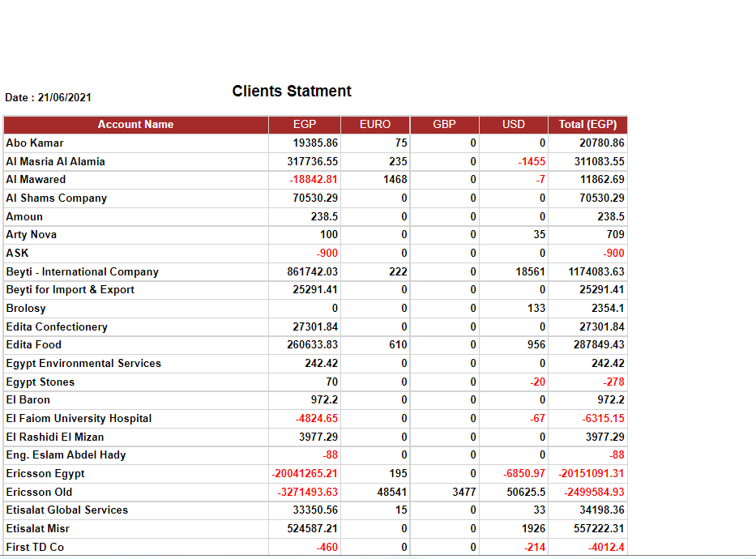756x559 pixels.
Task: Click total value -278
Action: [613, 382]
